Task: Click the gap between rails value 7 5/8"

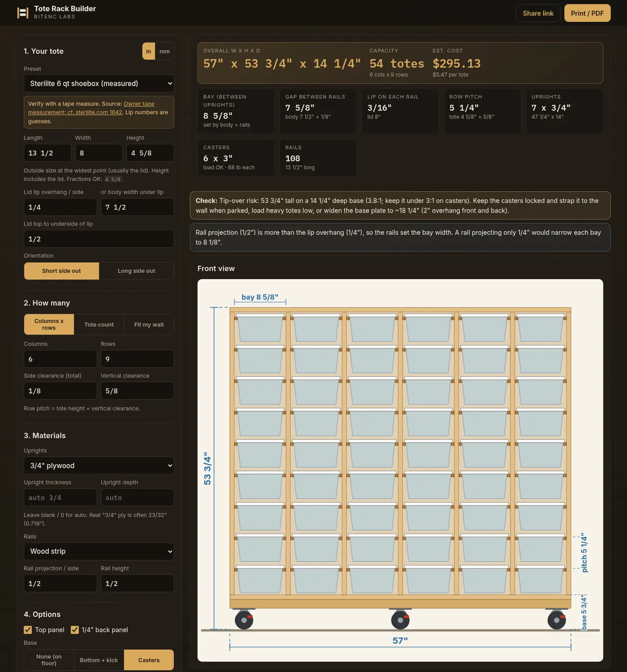Action: (x=300, y=108)
